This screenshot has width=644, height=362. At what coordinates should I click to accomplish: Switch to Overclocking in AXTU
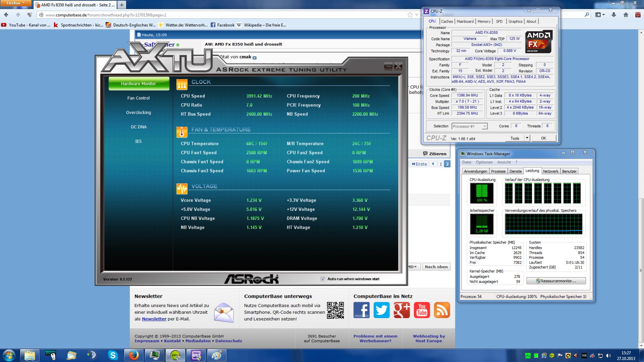coord(139,112)
